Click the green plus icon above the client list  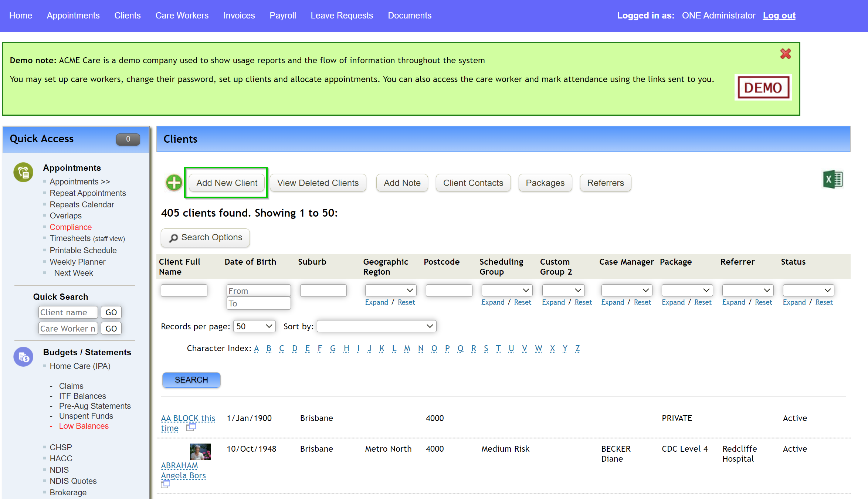(x=173, y=182)
